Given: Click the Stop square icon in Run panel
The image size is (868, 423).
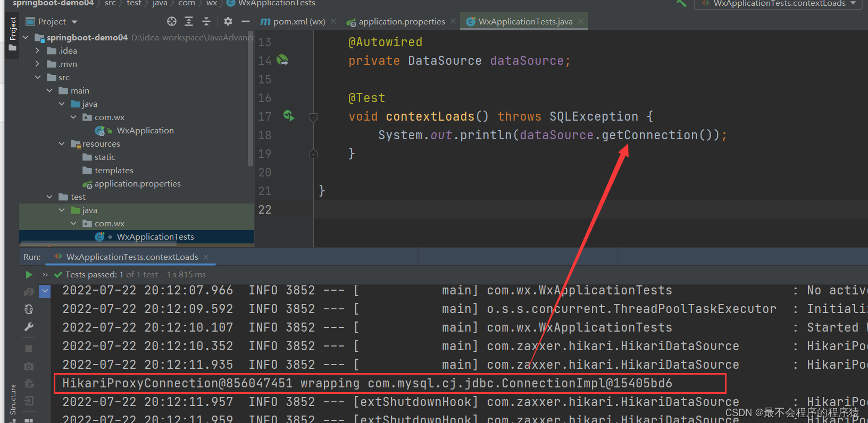Looking at the screenshot, I should click(x=29, y=349).
